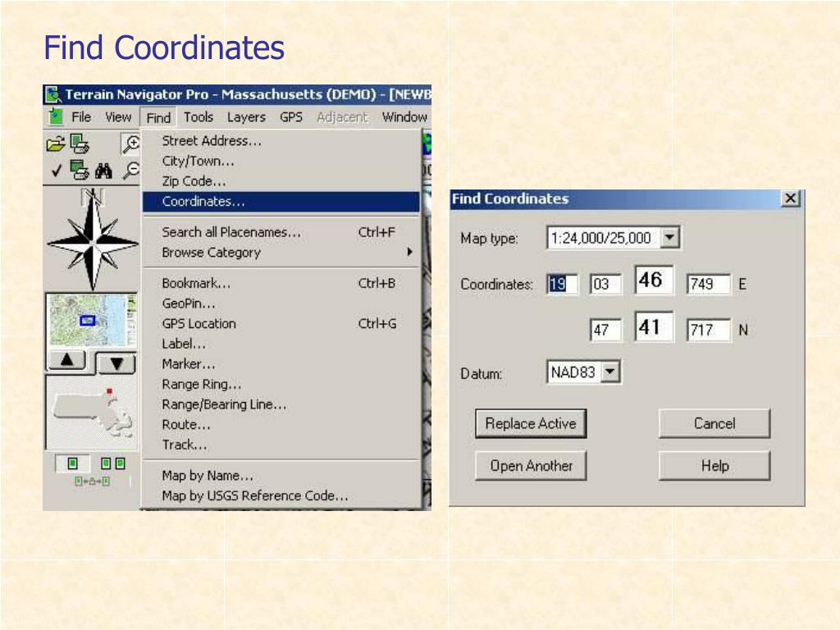Screen dimensions: 840x630
Task: Click the Open Another button
Action: click(x=531, y=466)
